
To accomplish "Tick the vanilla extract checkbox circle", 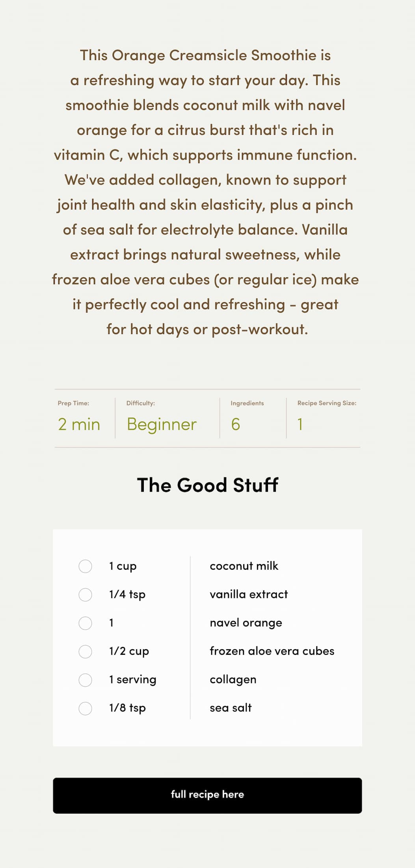I will [x=85, y=595].
